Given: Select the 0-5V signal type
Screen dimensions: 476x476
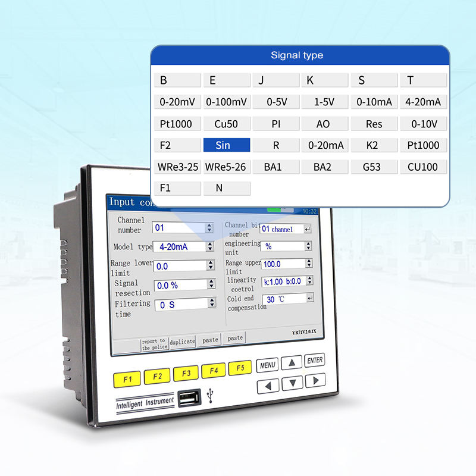Looking at the screenshot, I should coord(276,102).
